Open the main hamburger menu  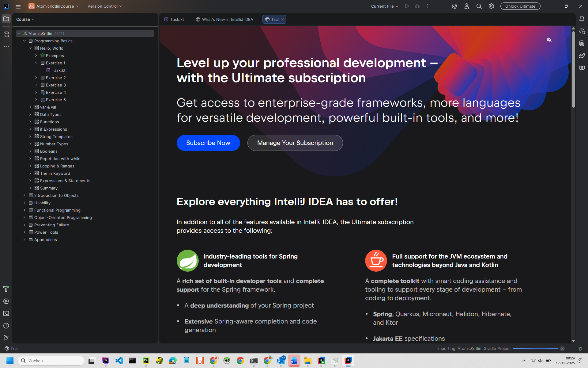click(x=18, y=6)
